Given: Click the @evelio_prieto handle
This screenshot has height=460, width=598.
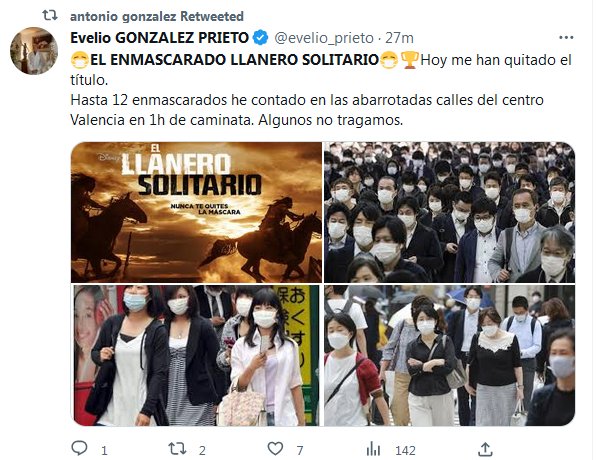Looking at the screenshot, I should [x=324, y=38].
